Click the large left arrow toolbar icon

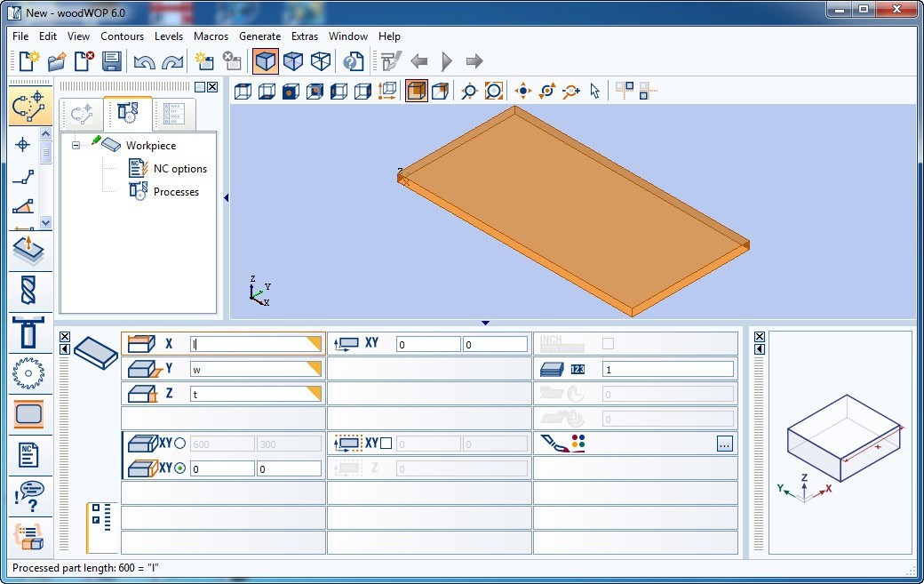pos(419,60)
